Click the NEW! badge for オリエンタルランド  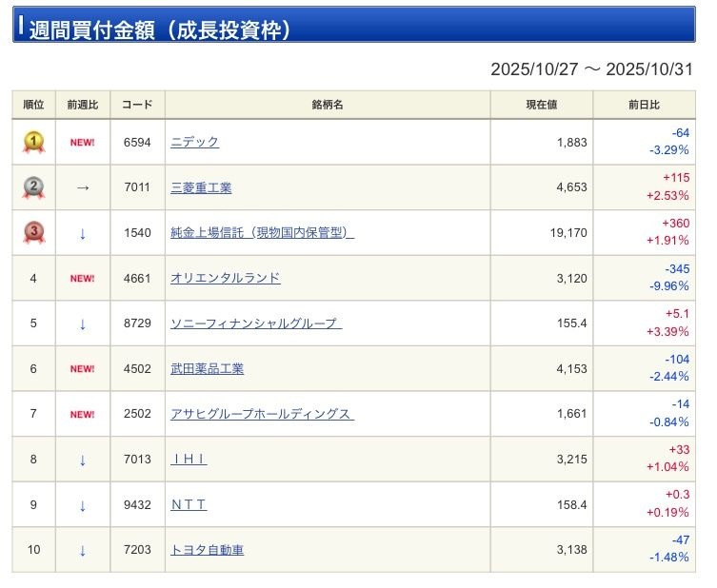pos(83,279)
